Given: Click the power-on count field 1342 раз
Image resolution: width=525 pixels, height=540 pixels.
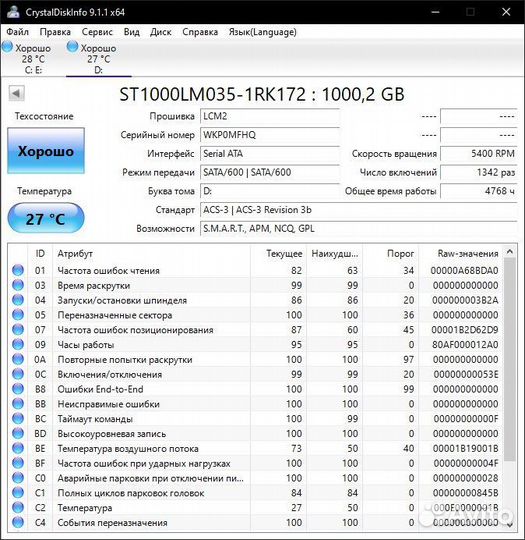Looking at the screenshot, I should point(478,172).
